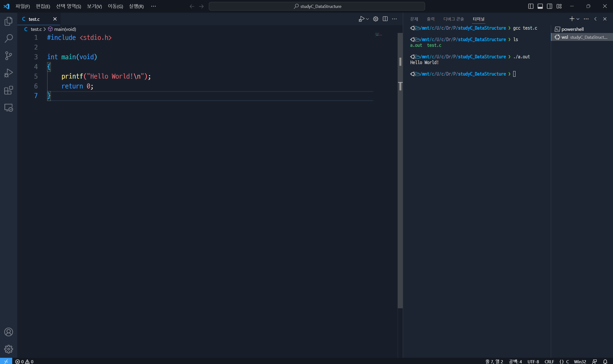The width and height of the screenshot is (613, 364).
Task: Customize the layout
Action: coord(559,6)
